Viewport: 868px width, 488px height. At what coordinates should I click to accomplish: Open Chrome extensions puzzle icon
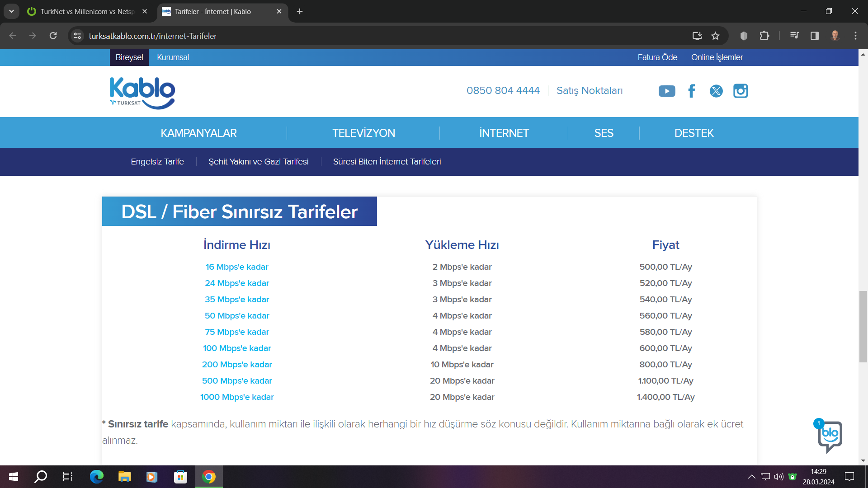coord(764,36)
